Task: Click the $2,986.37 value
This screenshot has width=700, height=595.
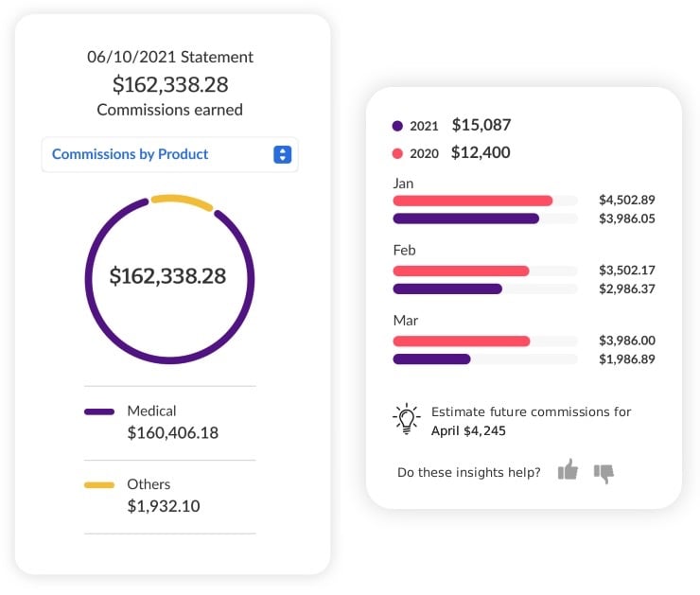Action: click(x=627, y=289)
